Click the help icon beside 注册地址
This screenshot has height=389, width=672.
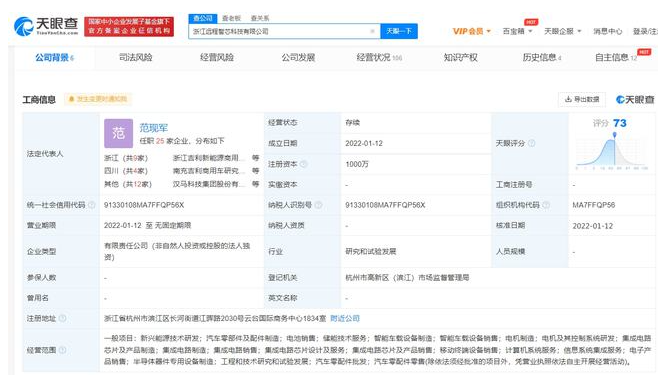click(x=62, y=318)
